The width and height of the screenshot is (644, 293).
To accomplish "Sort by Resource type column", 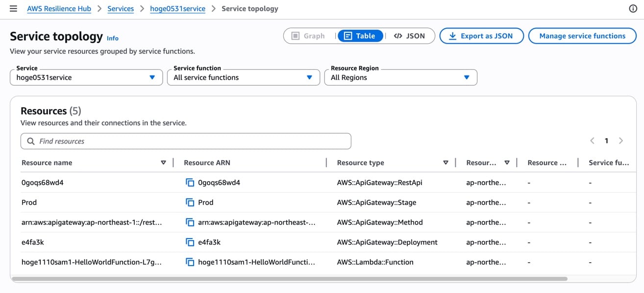I will [x=446, y=163].
